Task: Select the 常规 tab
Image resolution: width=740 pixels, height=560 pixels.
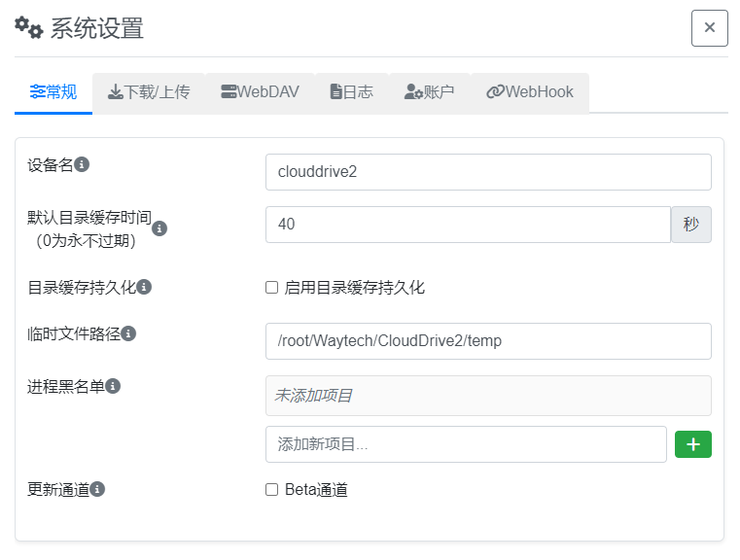Action: tap(53, 92)
